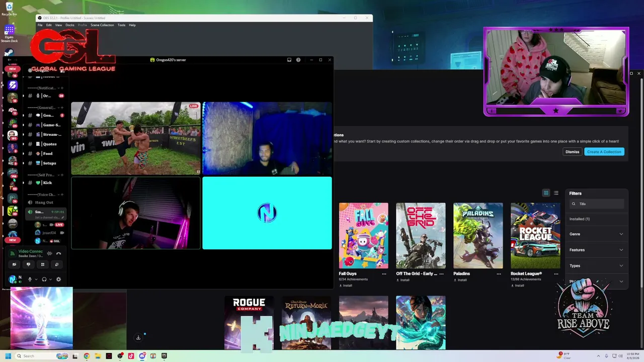Open TikTok from the taskbar
The height and width of the screenshot is (362, 644).
[131, 356]
